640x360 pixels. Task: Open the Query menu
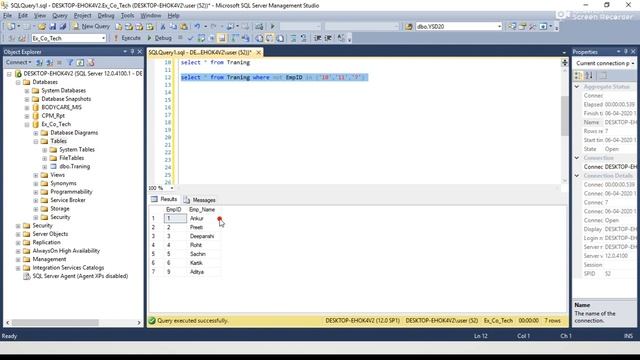click(60, 16)
